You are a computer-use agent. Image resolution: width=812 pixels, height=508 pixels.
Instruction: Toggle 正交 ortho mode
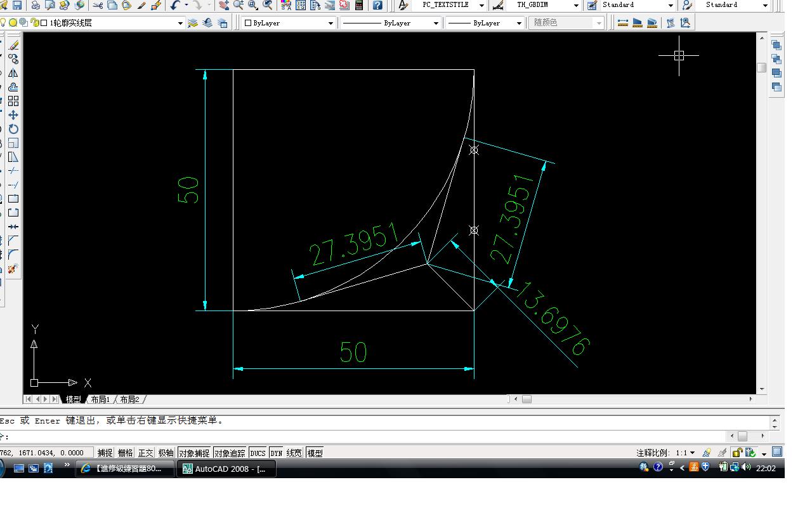pyautogui.click(x=145, y=453)
